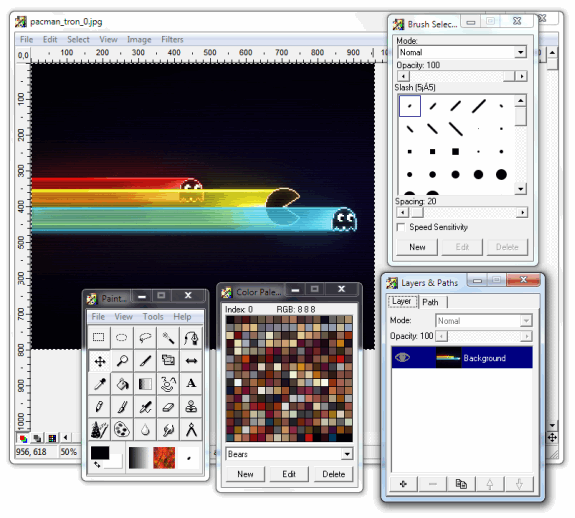Click the active brush preview in toolbox
This screenshot has width=575, height=518.
[x=189, y=458]
